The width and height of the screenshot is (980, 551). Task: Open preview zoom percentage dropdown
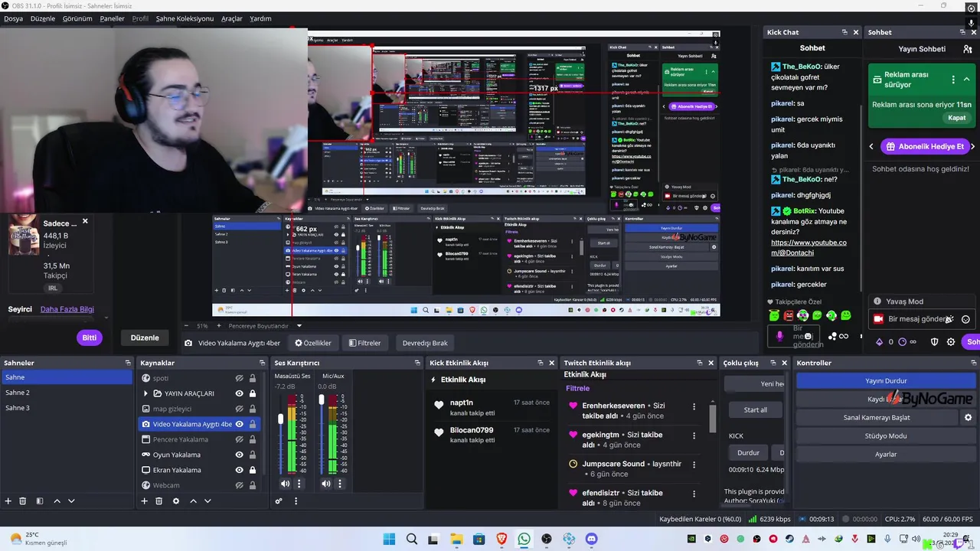pos(202,326)
